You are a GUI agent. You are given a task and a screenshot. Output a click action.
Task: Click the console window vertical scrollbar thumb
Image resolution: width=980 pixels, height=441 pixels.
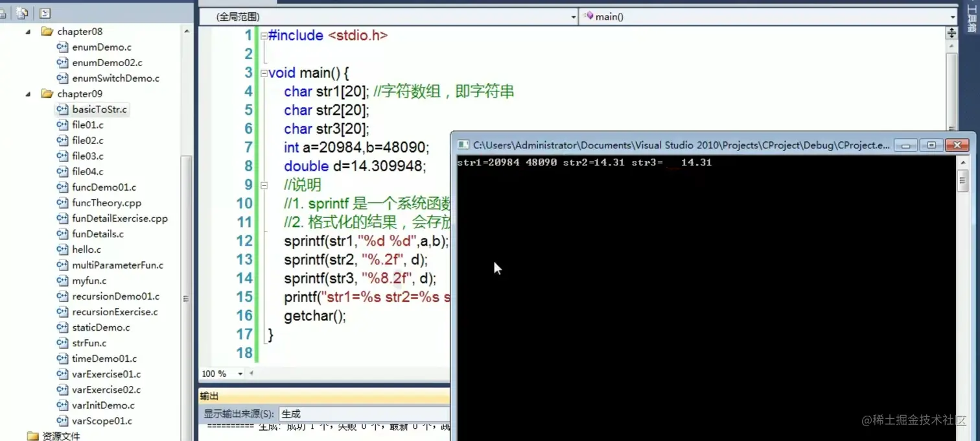coord(962,182)
